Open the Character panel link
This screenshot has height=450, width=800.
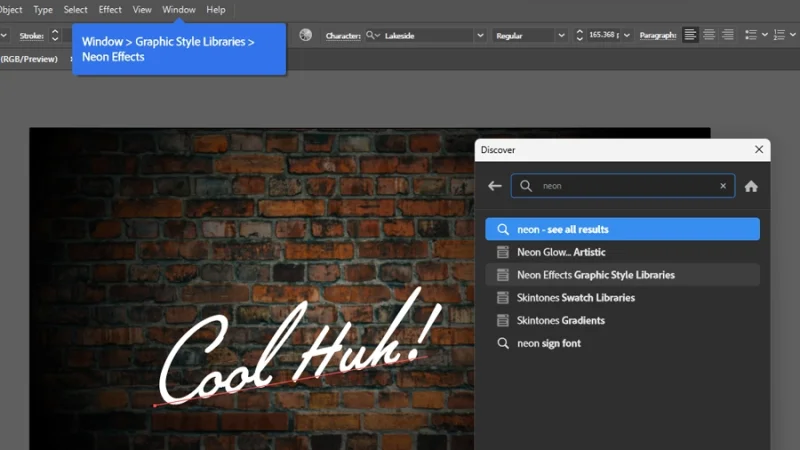[343, 36]
